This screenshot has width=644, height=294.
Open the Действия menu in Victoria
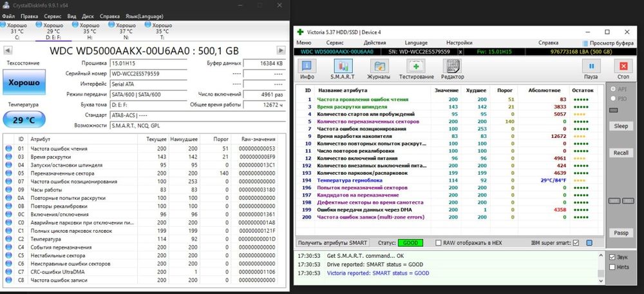coord(375,43)
